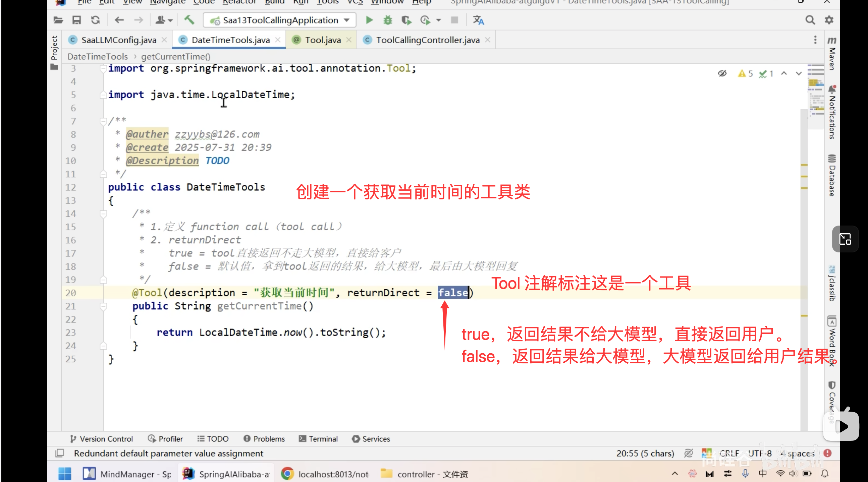The height and width of the screenshot is (482, 868).
Task: Start the debug bug icon
Action: (387, 20)
